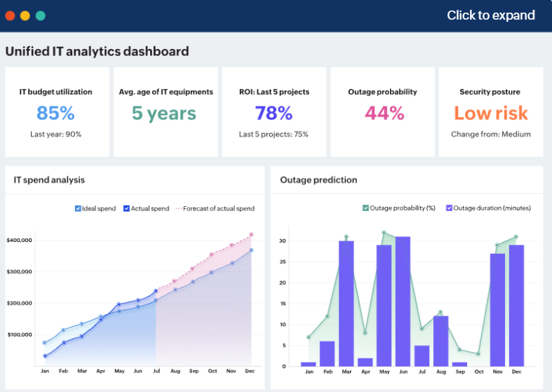This screenshot has width=552, height=392.
Task: Toggle the Outage duration (minutes) checkbox
Action: (450, 208)
